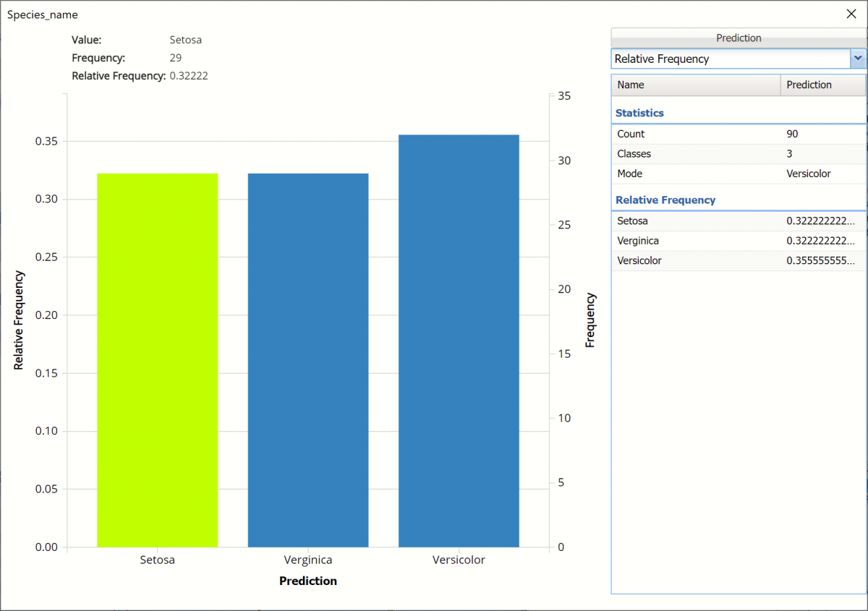Sort by the Prediction column header
Screen dimensions: 868x611
822,85
